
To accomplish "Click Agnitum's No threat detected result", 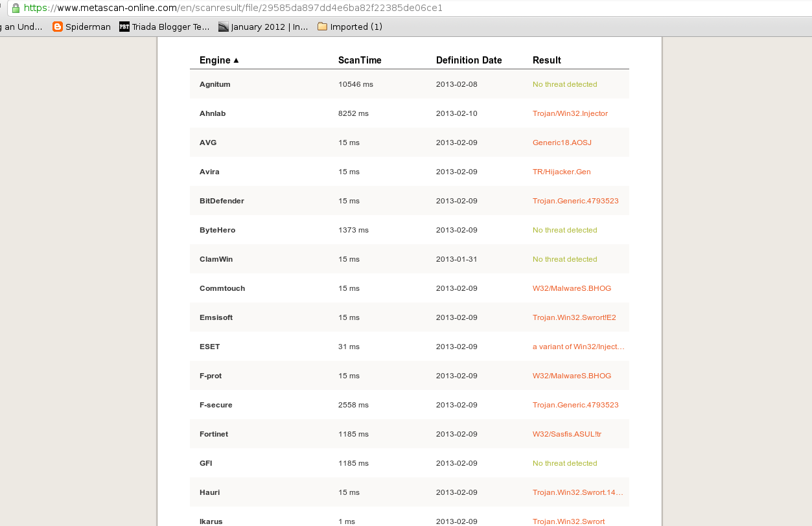I will click(565, 84).
